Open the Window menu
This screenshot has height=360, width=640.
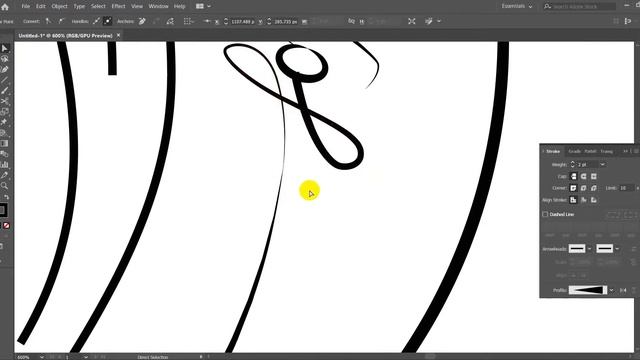coord(158,7)
